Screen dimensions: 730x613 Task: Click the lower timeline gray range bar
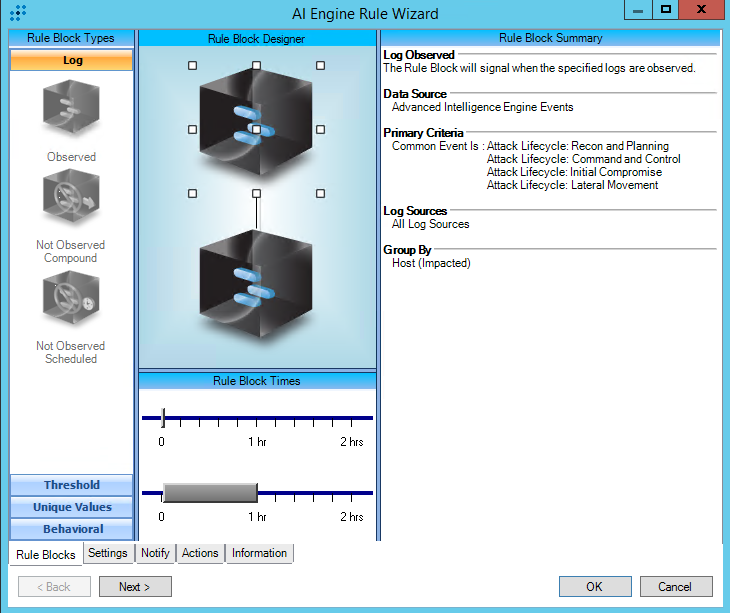pos(210,493)
